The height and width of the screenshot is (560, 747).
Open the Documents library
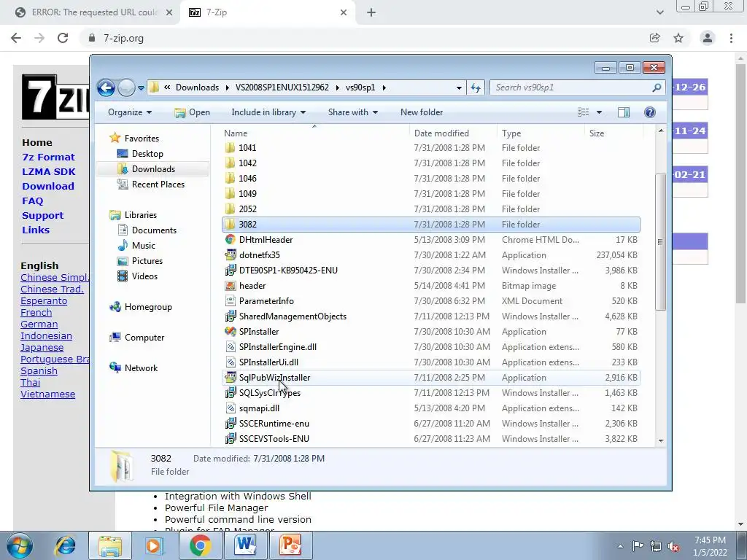point(154,230)
